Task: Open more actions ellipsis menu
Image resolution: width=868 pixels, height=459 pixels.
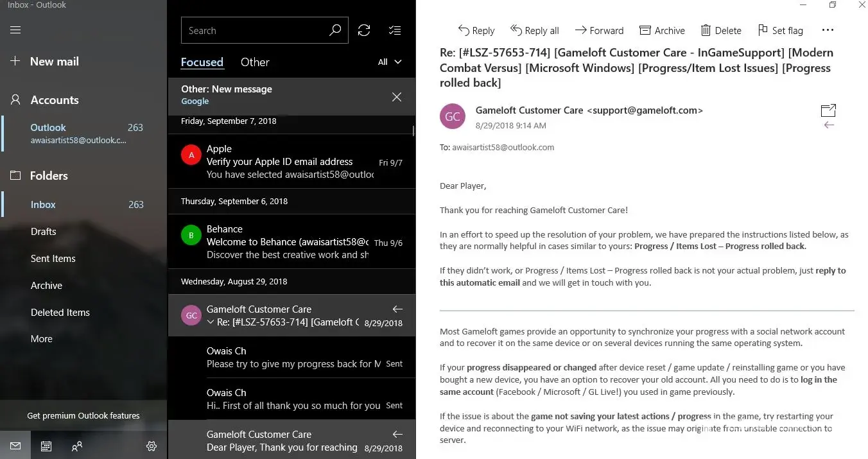Action: pyautogui.click(x=828, y=30)
